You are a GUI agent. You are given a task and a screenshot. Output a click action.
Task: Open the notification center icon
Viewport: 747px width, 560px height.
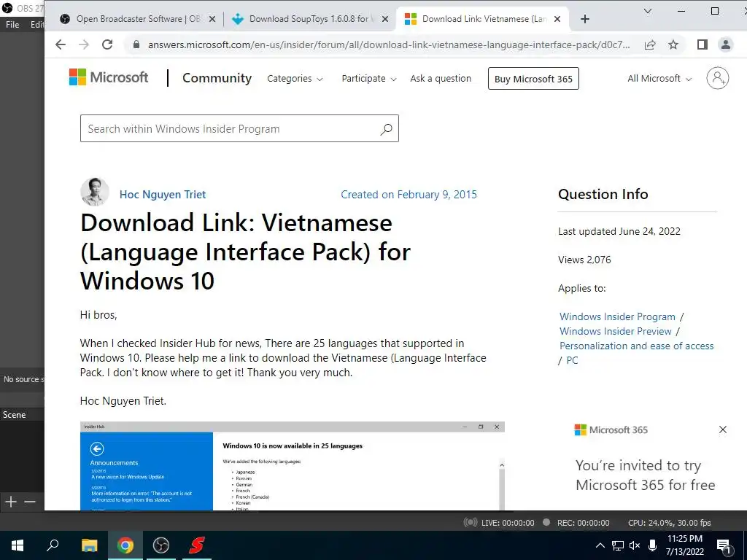[x=723, y=546]
